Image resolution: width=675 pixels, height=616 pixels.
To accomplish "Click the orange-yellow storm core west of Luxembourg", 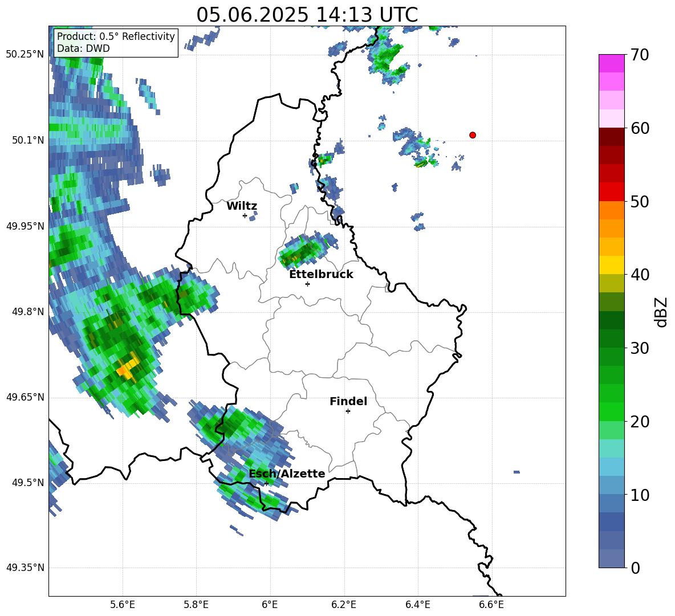I will 128,366.
